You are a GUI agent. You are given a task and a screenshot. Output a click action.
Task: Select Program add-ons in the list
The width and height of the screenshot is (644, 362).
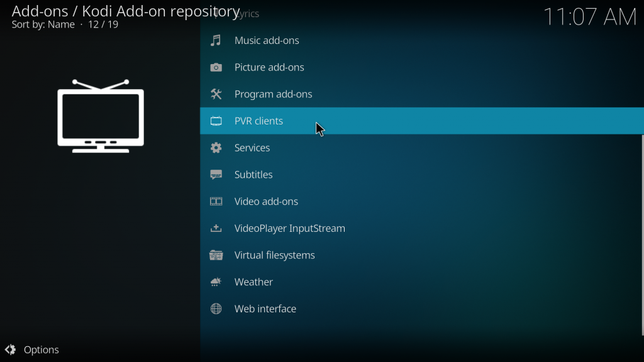coord(422,94)
